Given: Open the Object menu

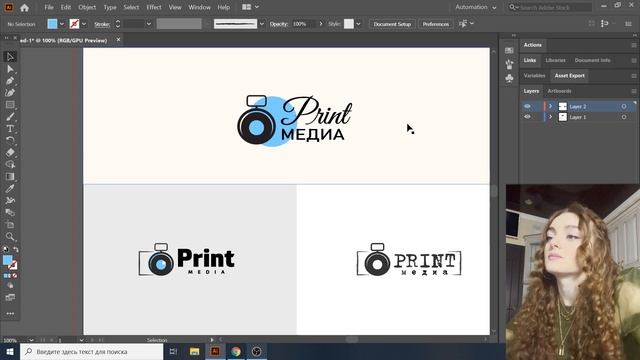Looking at the screenshot, I should pos(87,7).
